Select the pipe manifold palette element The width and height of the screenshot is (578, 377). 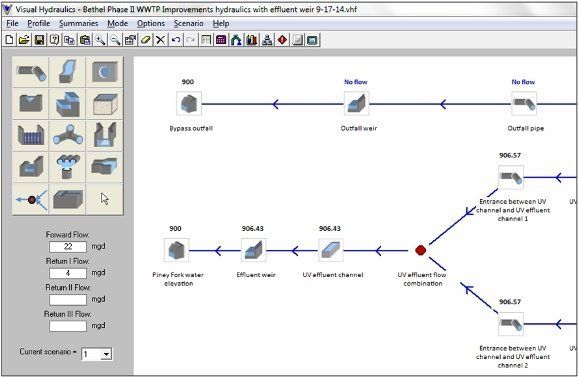pos(67,167)
